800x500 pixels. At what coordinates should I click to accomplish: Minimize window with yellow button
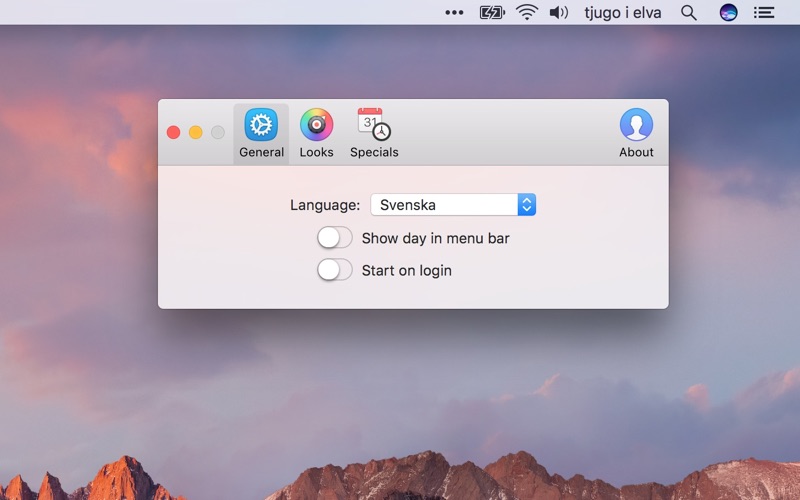click(195, 132)
